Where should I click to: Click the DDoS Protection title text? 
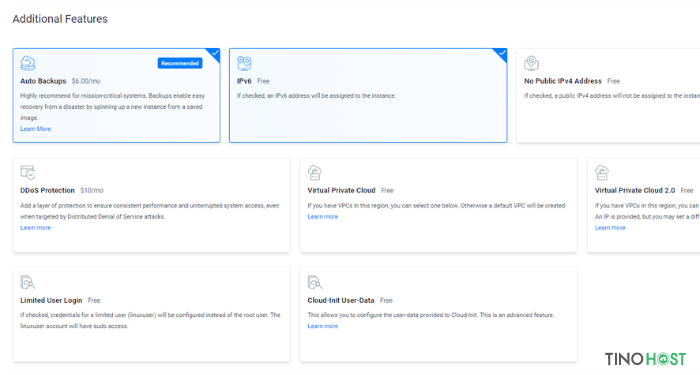[x=47, y=191]
